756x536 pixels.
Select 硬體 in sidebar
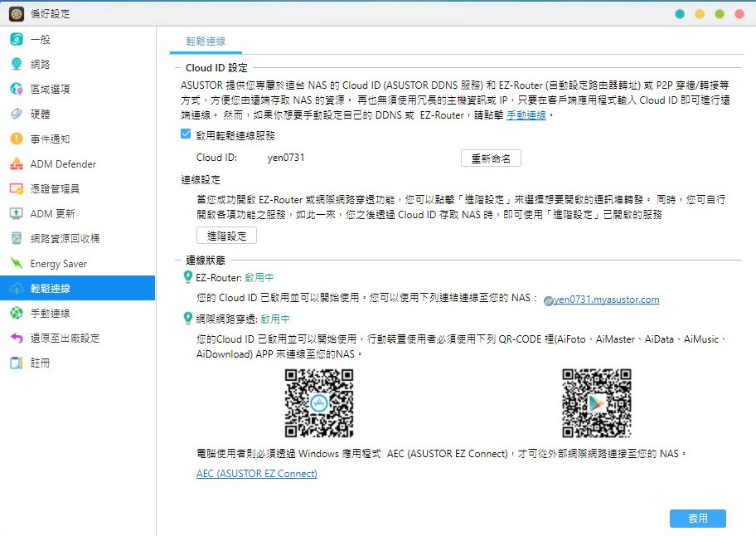point(40,115)
